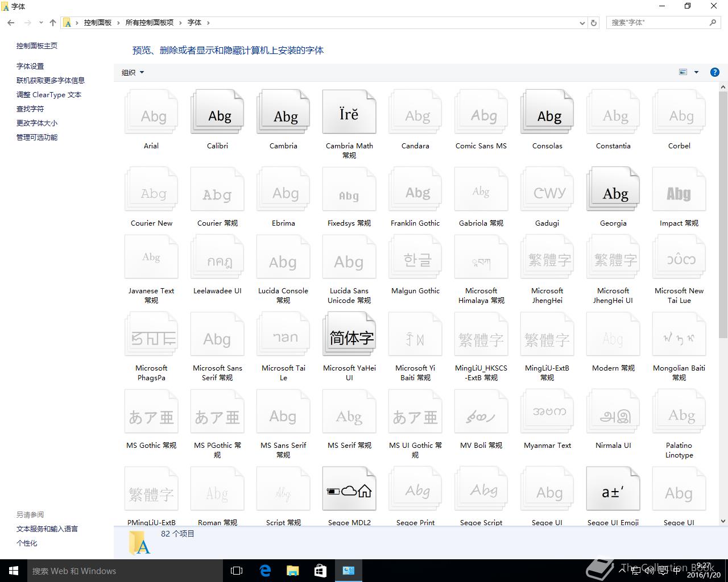728x582 pixels.
Task: Expand the chevron after 字体 in the address bar
Action: coord(208,23)
